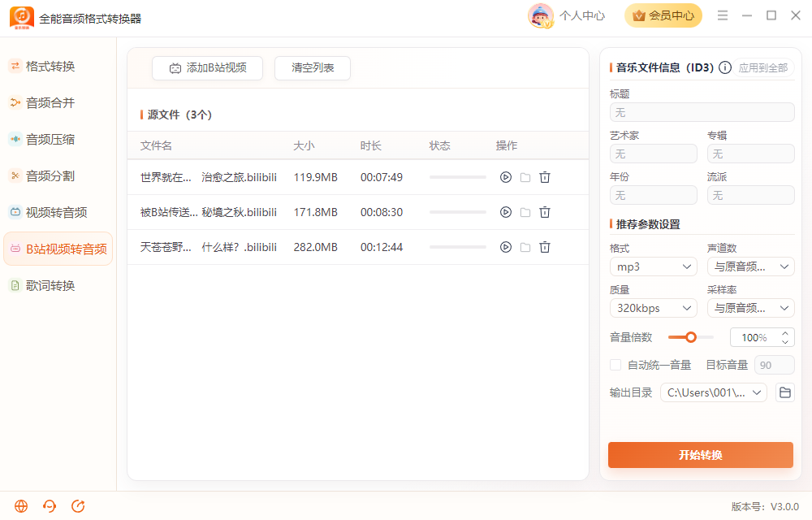The image size is (812, 520).
Task: Click the 标题 input field
Action: (702, 112)
